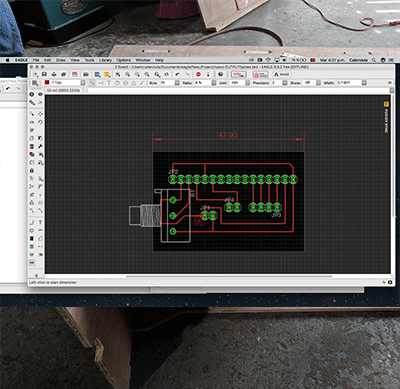400x389 pixels.
Task: Toggle the horizontal dimension type
Action: (x=101, y=83)
